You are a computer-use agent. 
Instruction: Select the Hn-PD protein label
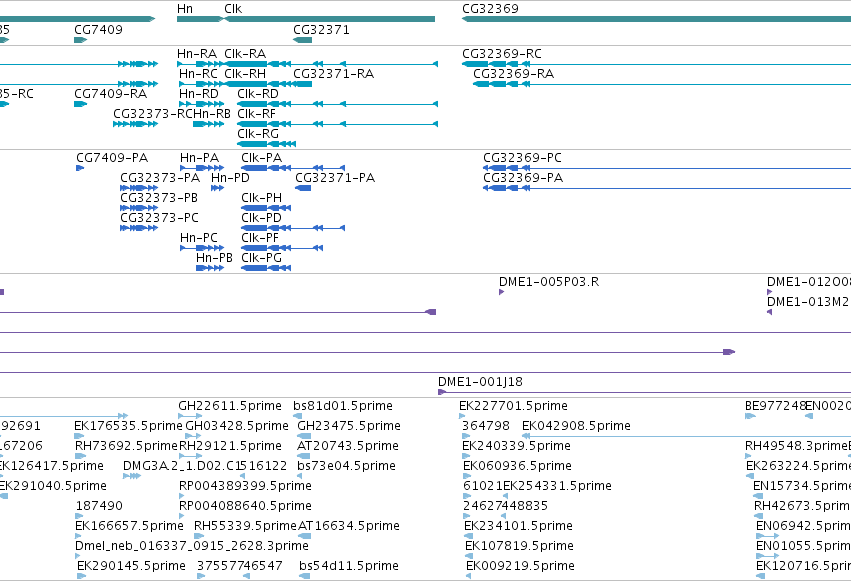point(230,178)
